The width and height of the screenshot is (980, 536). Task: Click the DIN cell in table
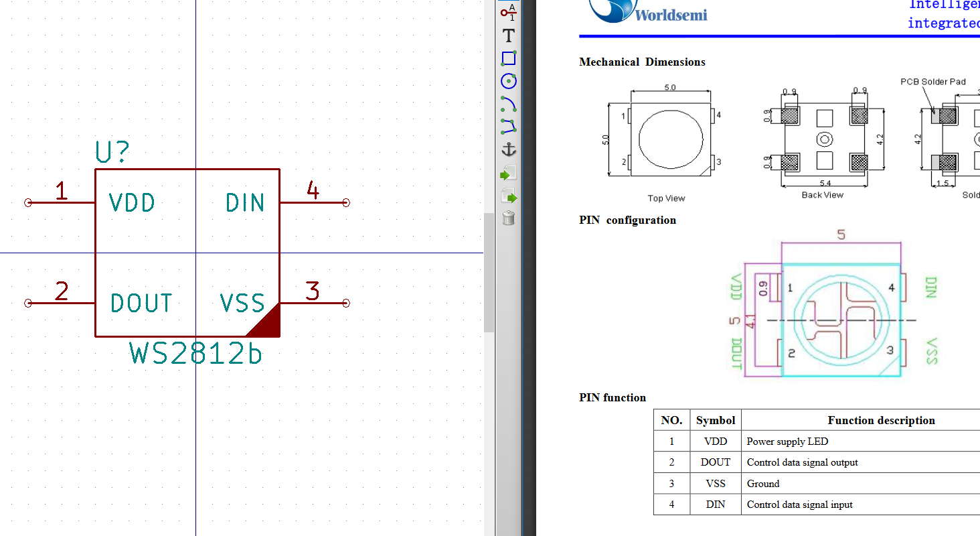click(716, 505)
